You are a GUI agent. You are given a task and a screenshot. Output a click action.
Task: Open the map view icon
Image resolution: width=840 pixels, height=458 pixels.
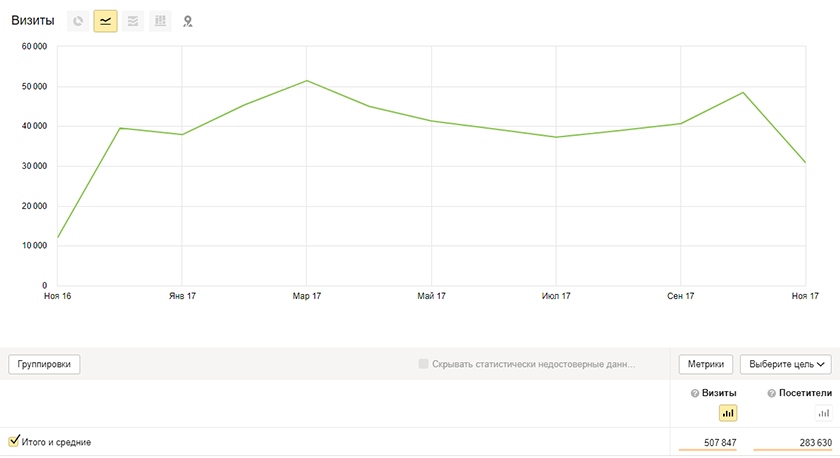tap(187, 21)
